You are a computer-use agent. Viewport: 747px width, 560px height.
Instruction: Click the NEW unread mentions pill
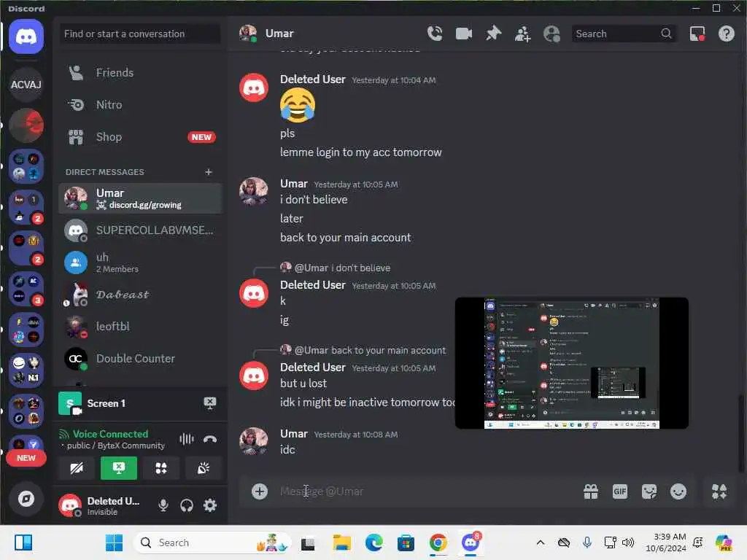26,458
